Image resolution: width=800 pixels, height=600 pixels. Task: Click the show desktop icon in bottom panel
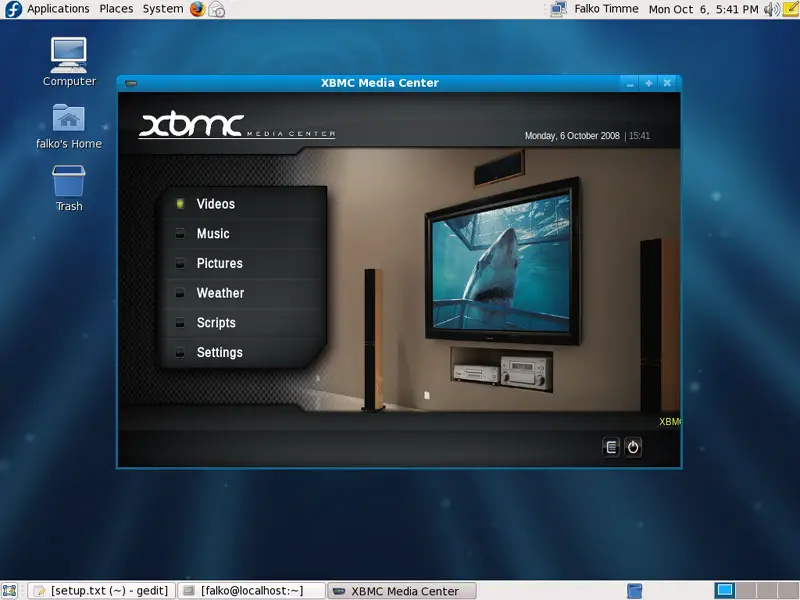(11, 591)
